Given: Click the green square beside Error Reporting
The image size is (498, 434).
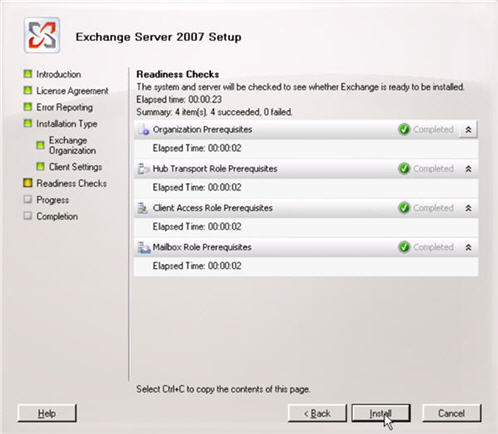Looking at the screenshot, I should [x=28, y=107].
